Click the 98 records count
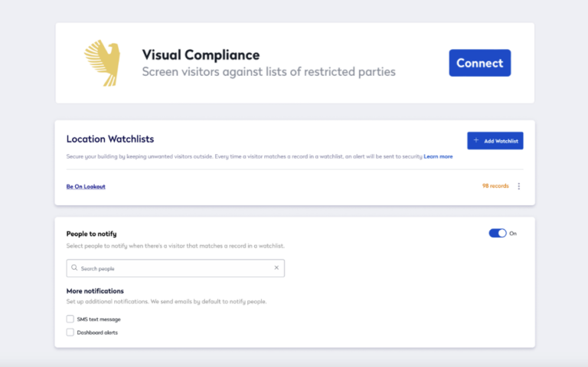This screenshot has width=588, height=367. point(496,186)
